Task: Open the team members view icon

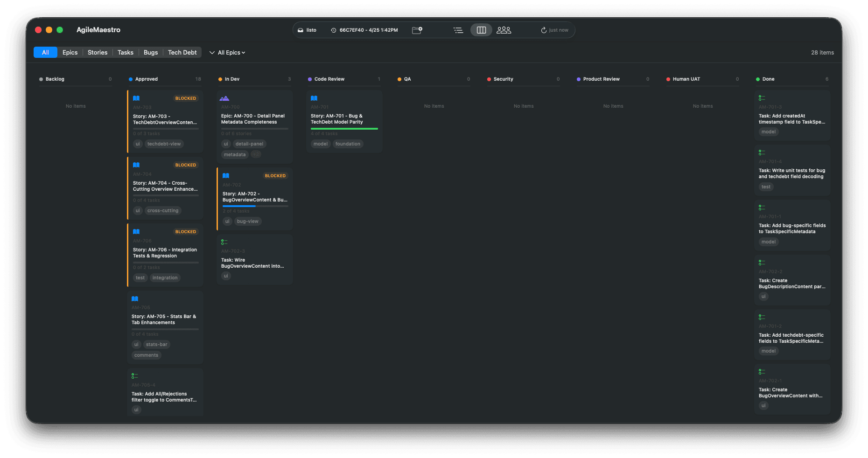Action: tap(504, 30)
